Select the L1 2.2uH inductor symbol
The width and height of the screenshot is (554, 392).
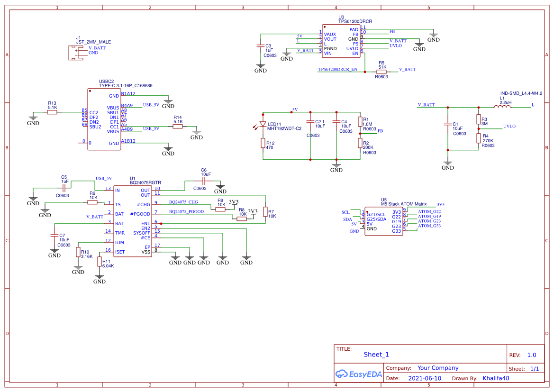click(x=503, y=107)
